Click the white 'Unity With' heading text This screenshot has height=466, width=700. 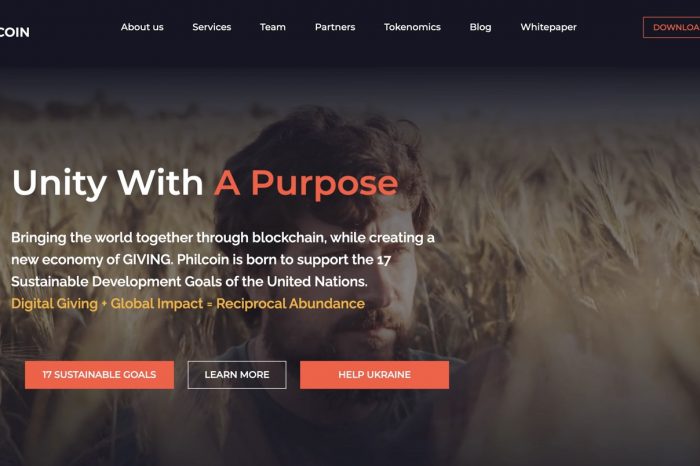(108, 183)
